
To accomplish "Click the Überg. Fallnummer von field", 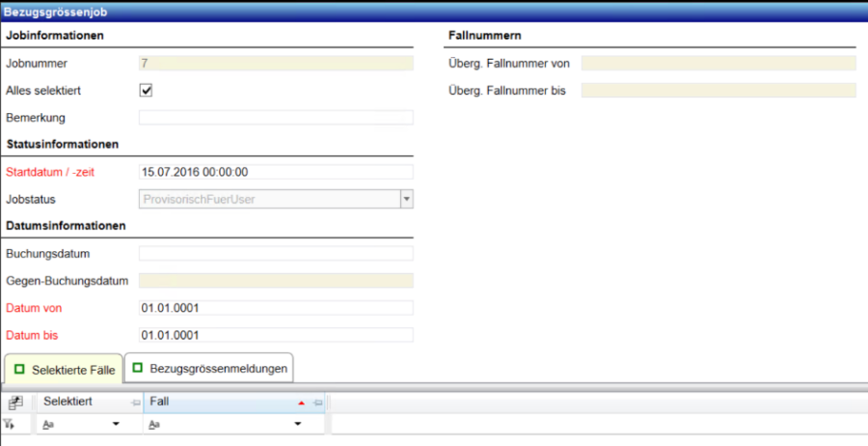I will pyautogui.click(x=719, y=63).
